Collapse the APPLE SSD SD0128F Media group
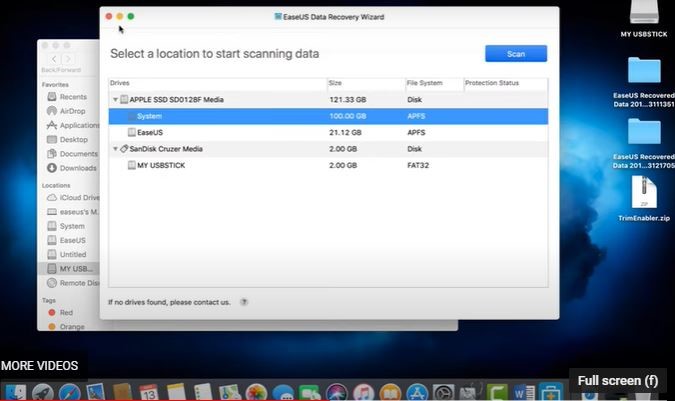This screenshot has height=401, width=675. click(115, 100)
